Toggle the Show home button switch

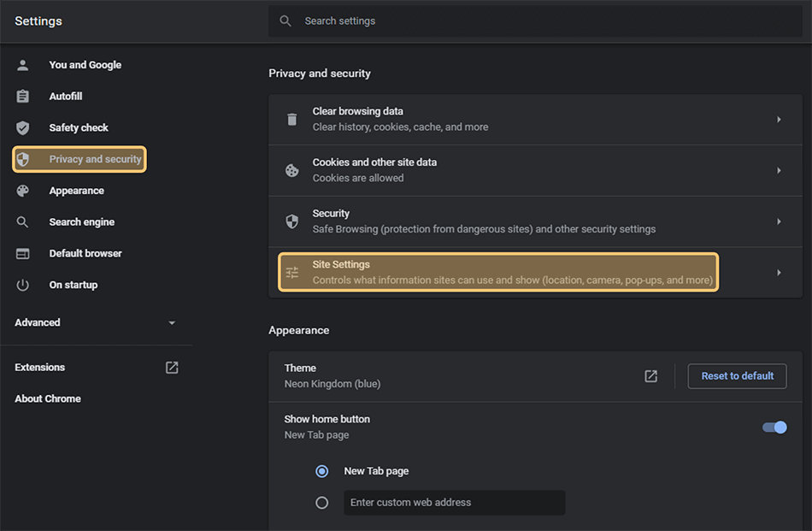[x=774, y=428]
